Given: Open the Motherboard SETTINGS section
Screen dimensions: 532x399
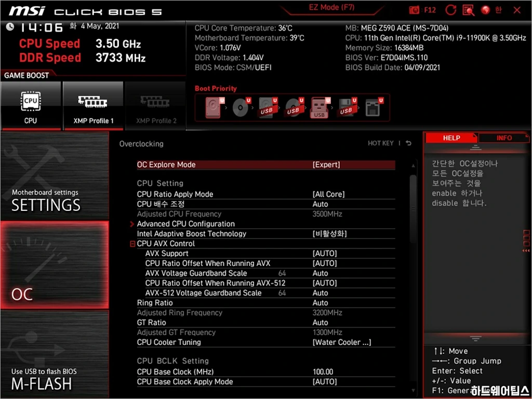Looking at the screenshot, I should [55, 176].
